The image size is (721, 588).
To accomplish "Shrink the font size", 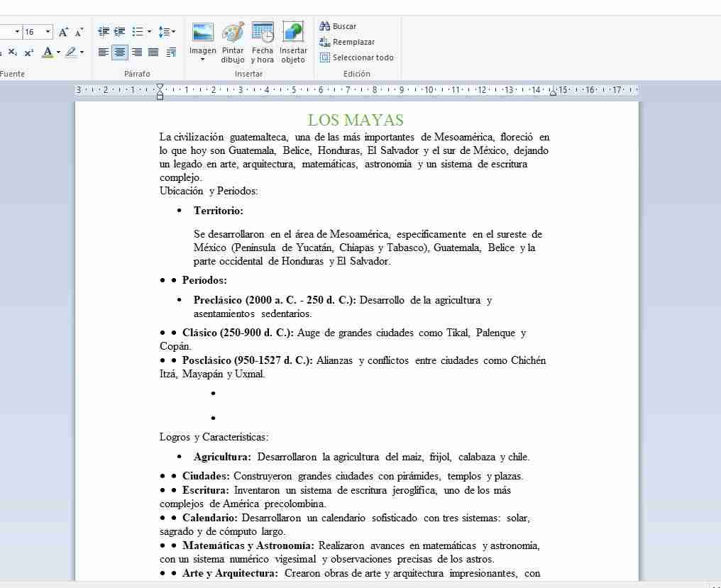I will 79,32.
